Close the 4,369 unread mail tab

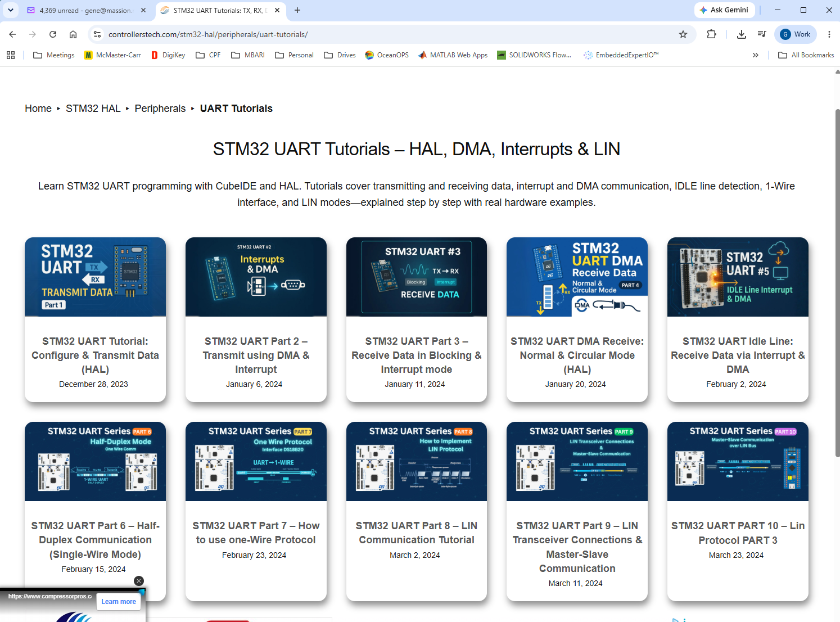pos(143,10)
